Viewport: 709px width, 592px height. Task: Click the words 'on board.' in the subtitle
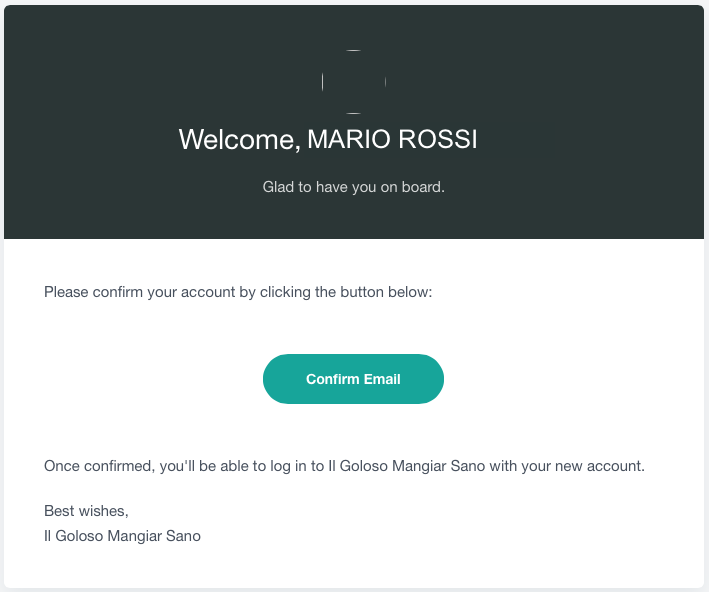(x=412, y=187)
